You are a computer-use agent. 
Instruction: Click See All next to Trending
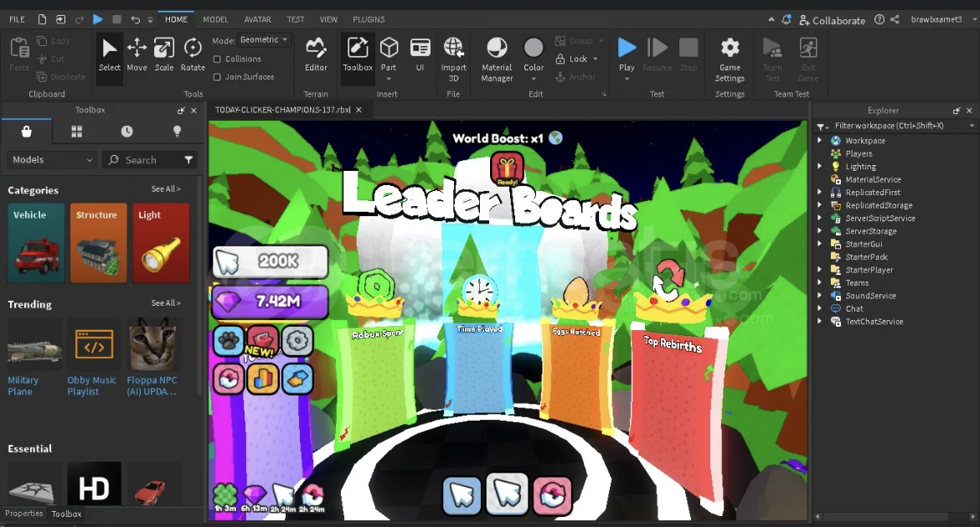166,303
